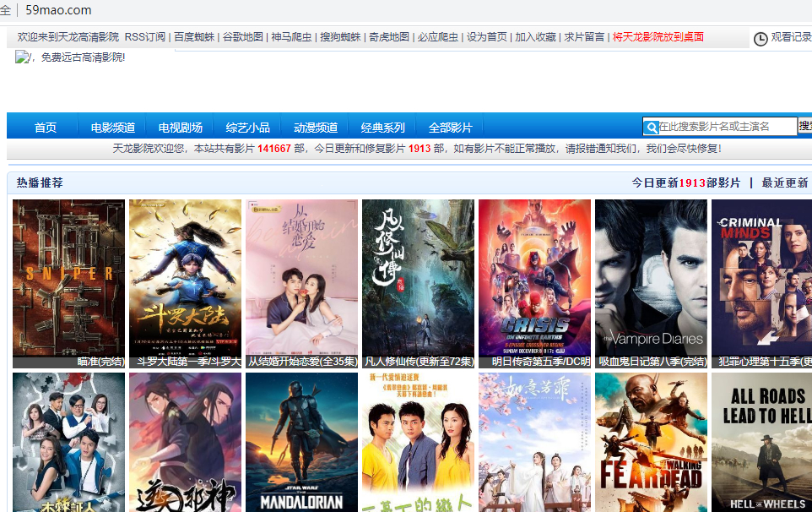The width and height of the screenshot is (812, 512).
Task: Open the 如意芳霏 poster thumbnail
Action: coord(534,443)
